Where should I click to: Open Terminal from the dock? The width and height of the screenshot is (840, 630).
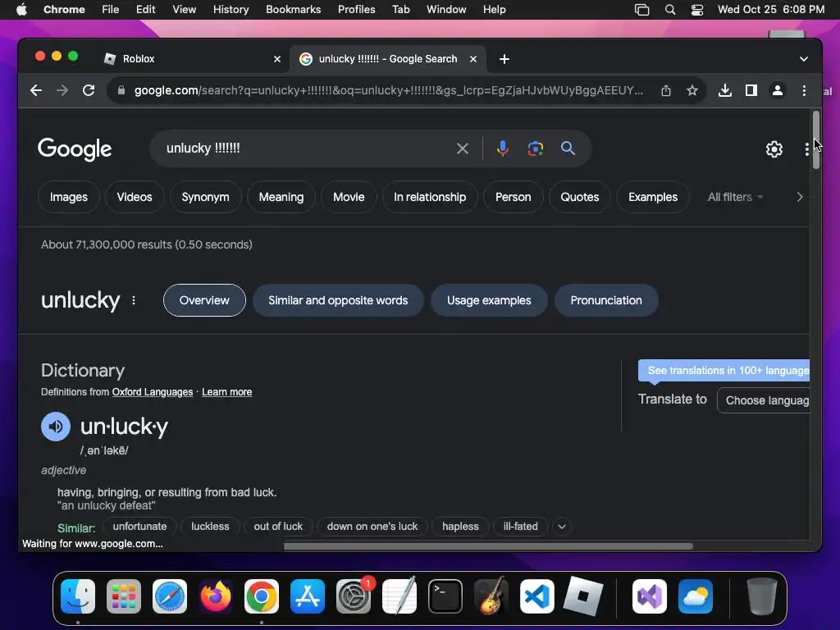coord(445,596)
